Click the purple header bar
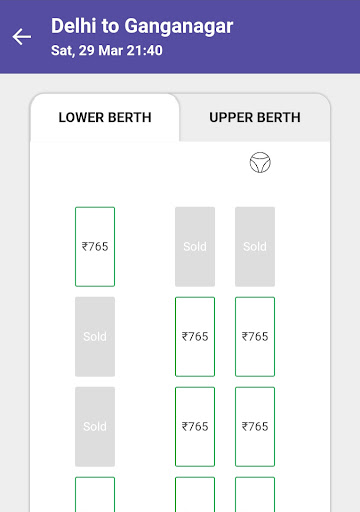 (x=180, y=37)
